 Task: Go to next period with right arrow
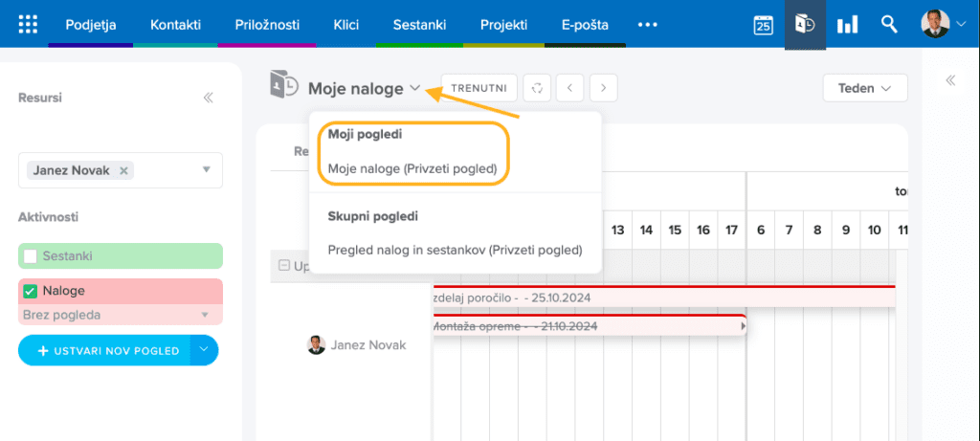(603, 88)
